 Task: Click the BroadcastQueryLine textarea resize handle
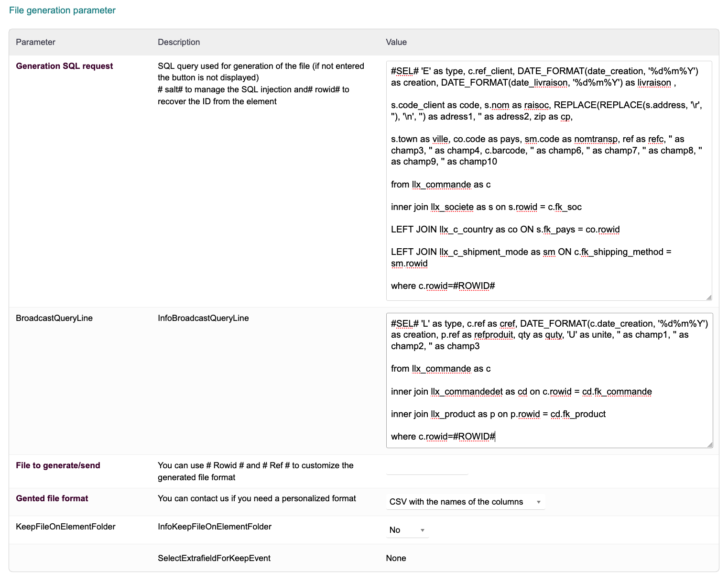coord(710,445)
